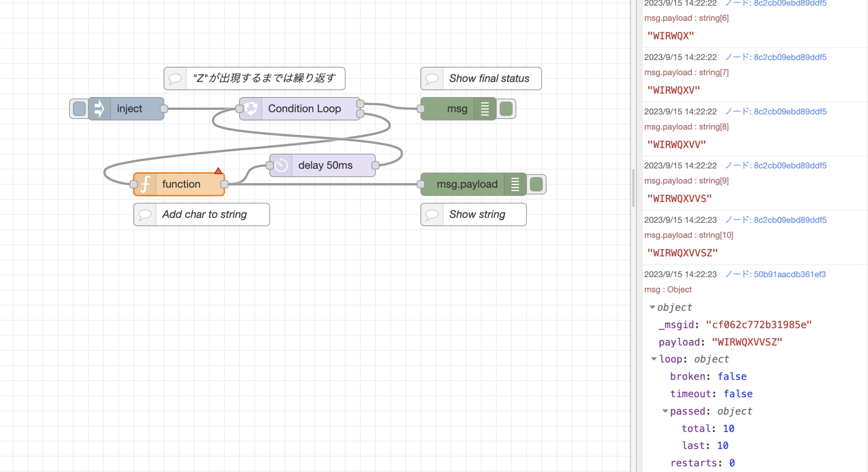Click the msg debug node's list icon
The height and width of the screenshot is (472, 868).
[485, 109]
